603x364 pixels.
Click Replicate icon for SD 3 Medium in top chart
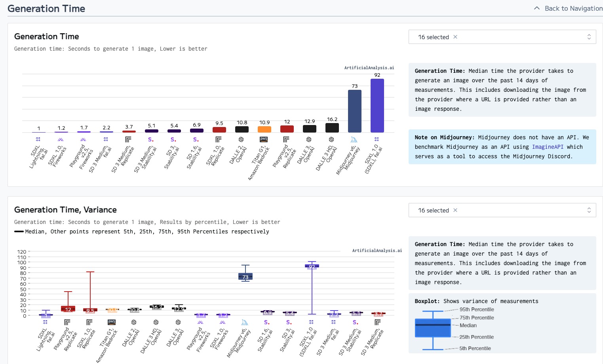pos(128,140)
